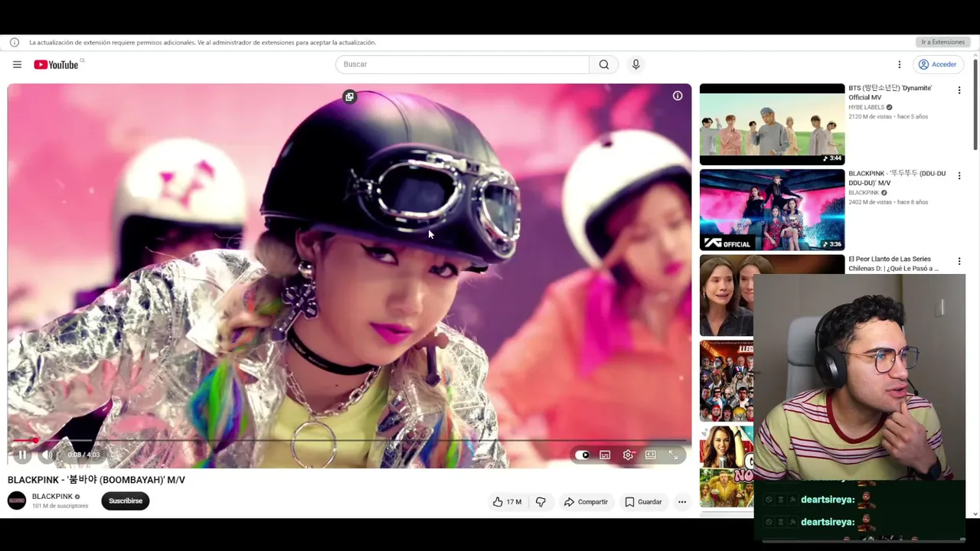Go to YouTube home via the logo
The width and height of the screenshot is (980, 551).
(x=57, y=64)
